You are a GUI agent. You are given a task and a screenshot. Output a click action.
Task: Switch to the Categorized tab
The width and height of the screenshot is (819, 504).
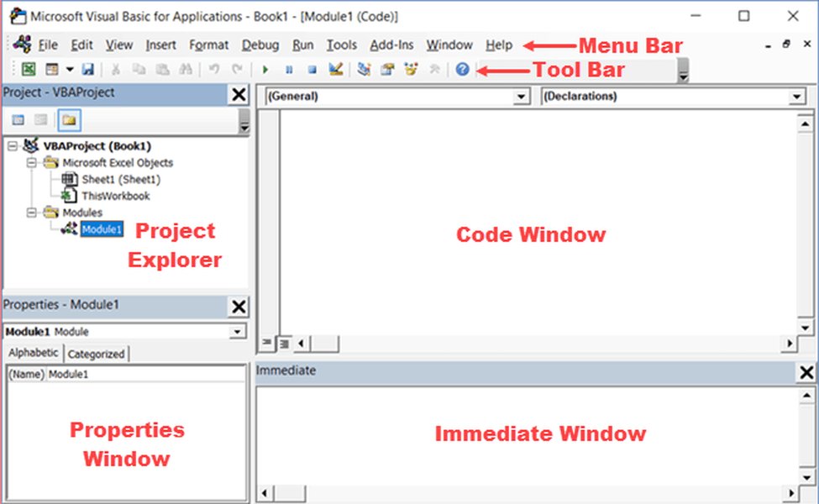[96, 354]
